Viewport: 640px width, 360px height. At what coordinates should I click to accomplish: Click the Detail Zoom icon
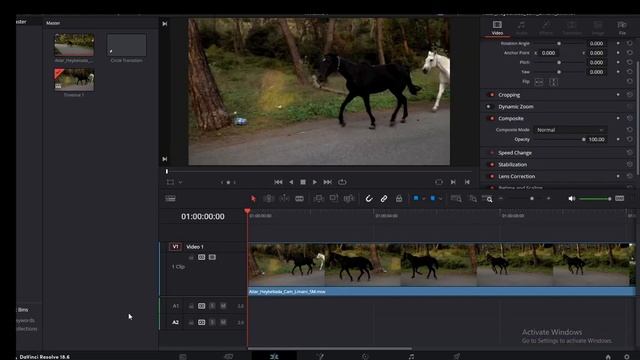coord(473,198)
